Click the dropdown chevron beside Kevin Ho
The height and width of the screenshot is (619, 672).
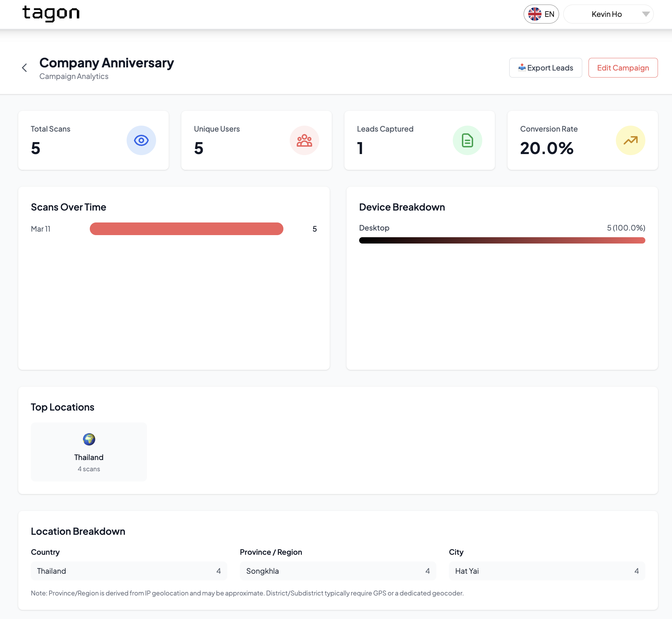coord(646,14)
